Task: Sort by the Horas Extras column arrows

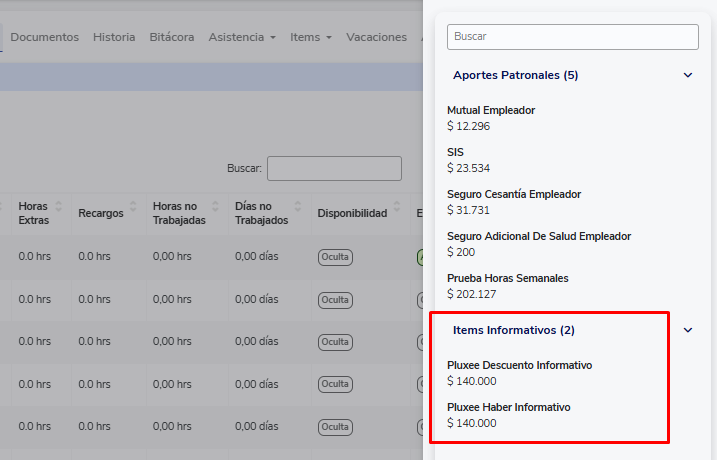Action: click(58, 206)
